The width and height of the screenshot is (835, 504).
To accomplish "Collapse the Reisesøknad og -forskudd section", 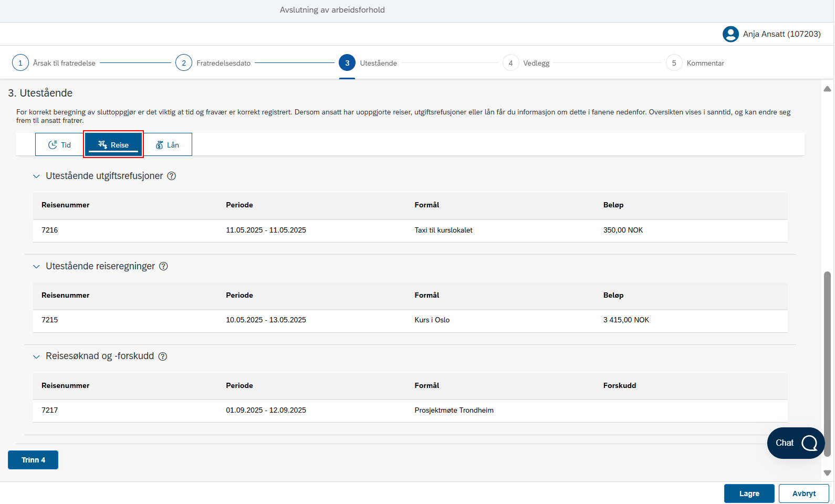I will point(36,357).
